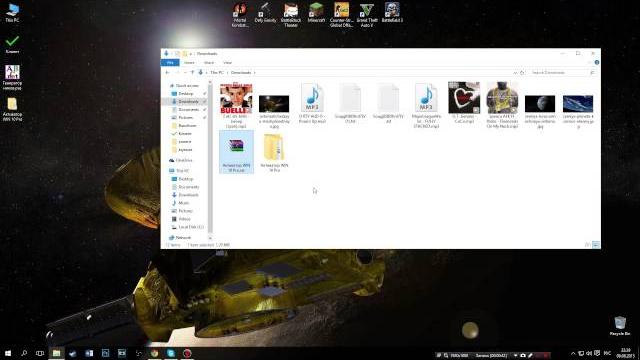Click the Search Downloads field

click(562, 73)
